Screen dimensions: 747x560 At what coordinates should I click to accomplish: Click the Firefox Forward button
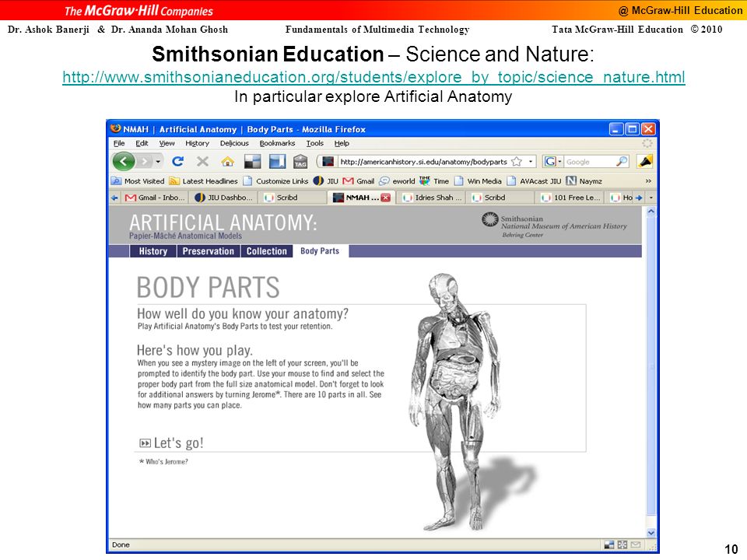coord(145,162)
